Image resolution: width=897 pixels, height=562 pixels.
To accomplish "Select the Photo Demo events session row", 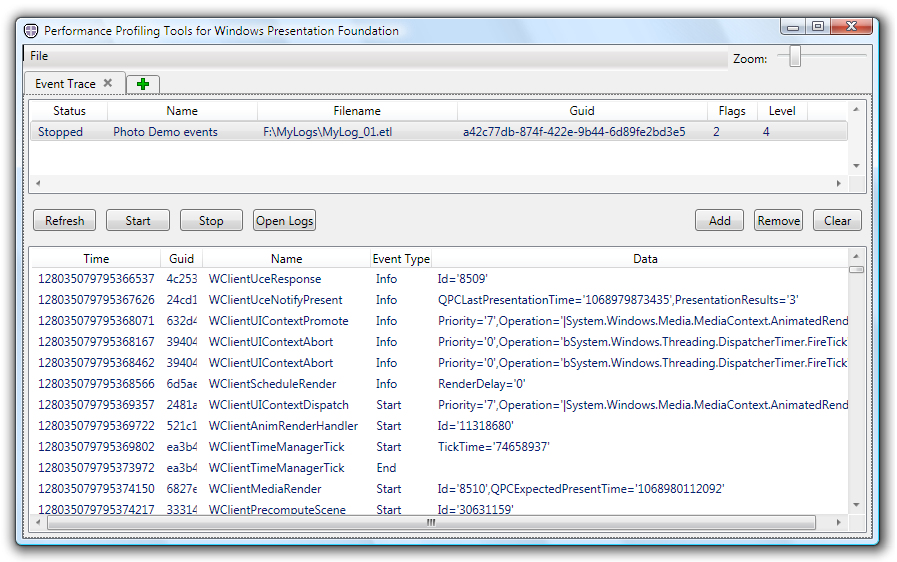I will [439, 132].
